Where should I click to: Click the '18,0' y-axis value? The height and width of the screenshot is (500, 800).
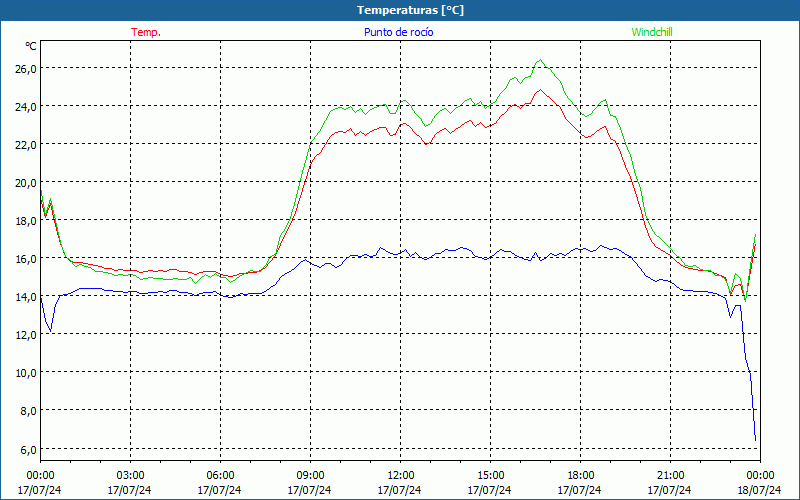pos(26,220)
